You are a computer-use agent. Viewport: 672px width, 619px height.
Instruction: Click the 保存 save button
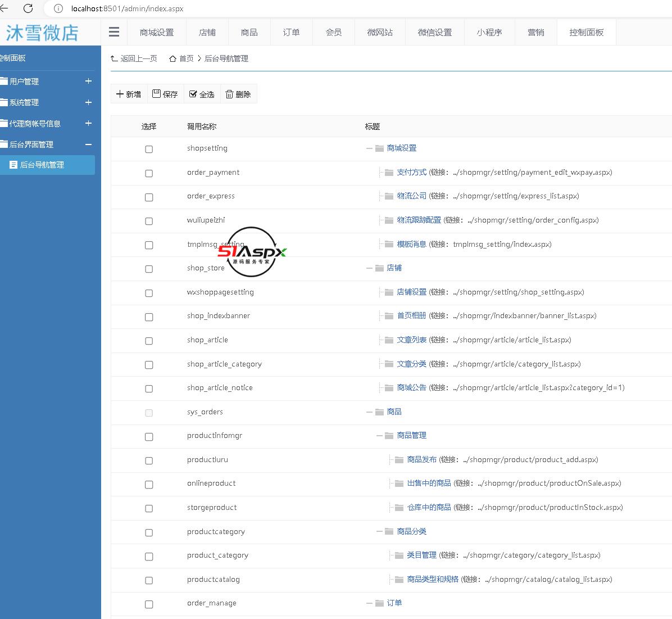tap(165, 94)
